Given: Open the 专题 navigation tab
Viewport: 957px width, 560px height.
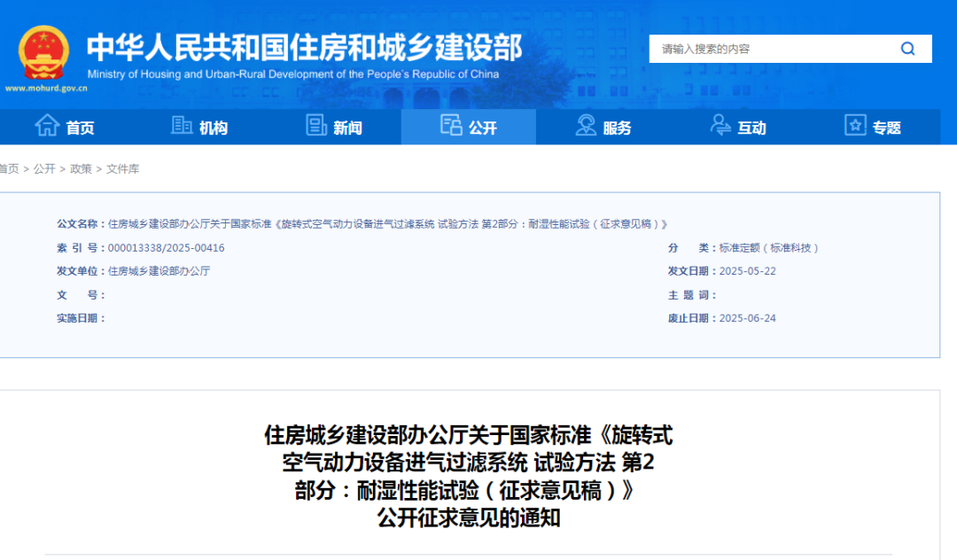Looking at the screenshot, I should 872,127.
